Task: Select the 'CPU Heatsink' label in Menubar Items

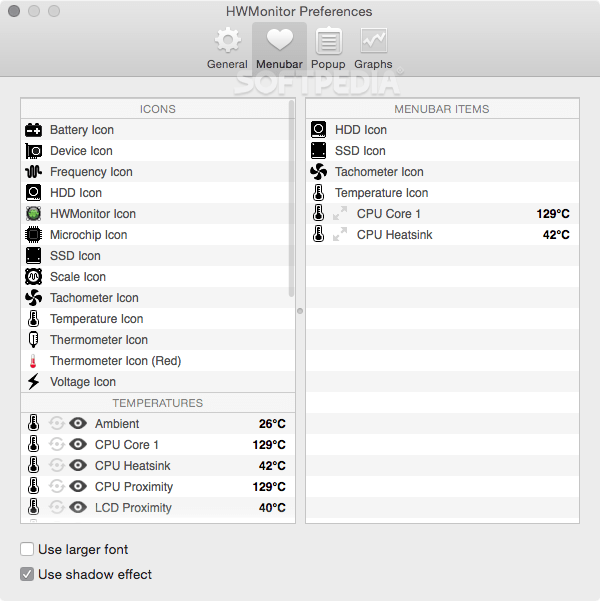Action: (395, 235)
